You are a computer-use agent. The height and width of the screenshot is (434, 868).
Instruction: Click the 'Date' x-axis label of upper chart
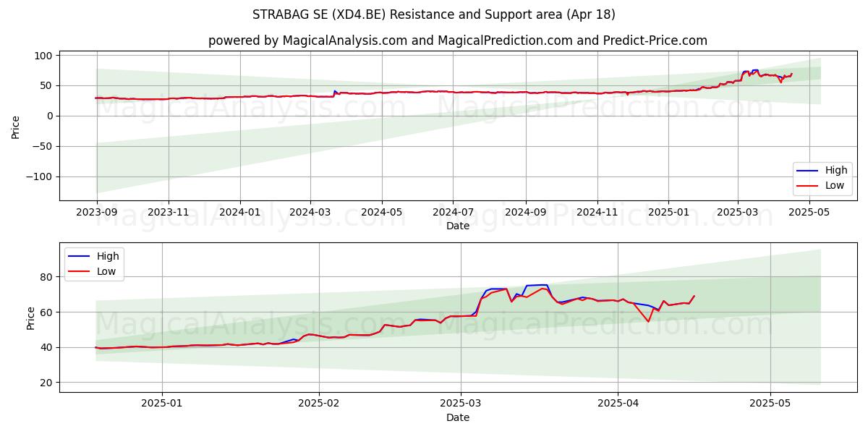[x=458, y=226]
